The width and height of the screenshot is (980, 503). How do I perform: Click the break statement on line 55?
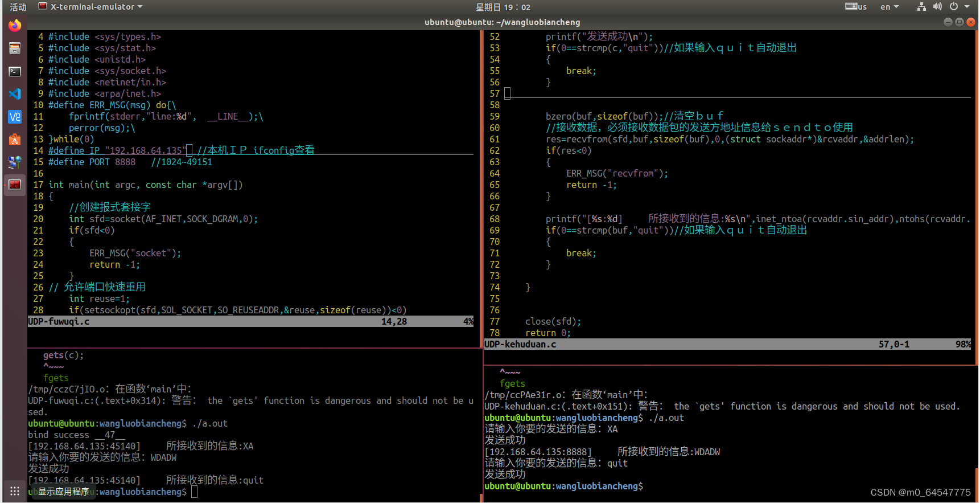pos(582,71)
